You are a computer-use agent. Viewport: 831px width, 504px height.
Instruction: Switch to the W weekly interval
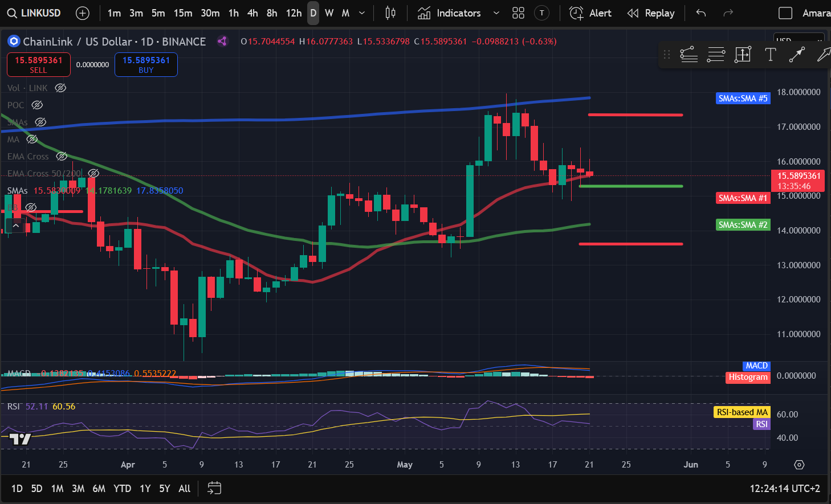coord(329,13)
